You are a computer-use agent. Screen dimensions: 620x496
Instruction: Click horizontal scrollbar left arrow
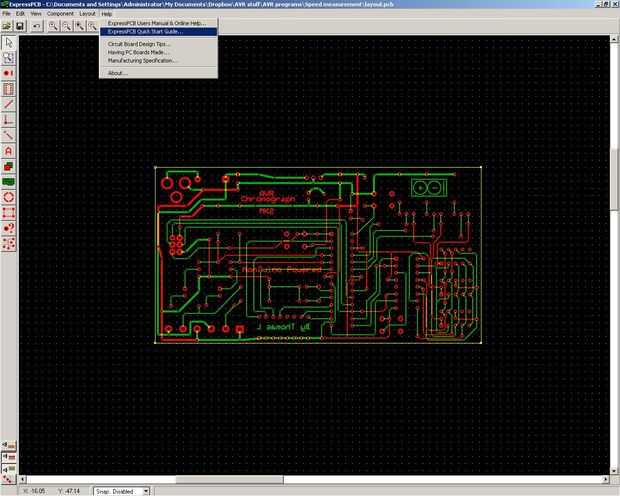point(23,479)
